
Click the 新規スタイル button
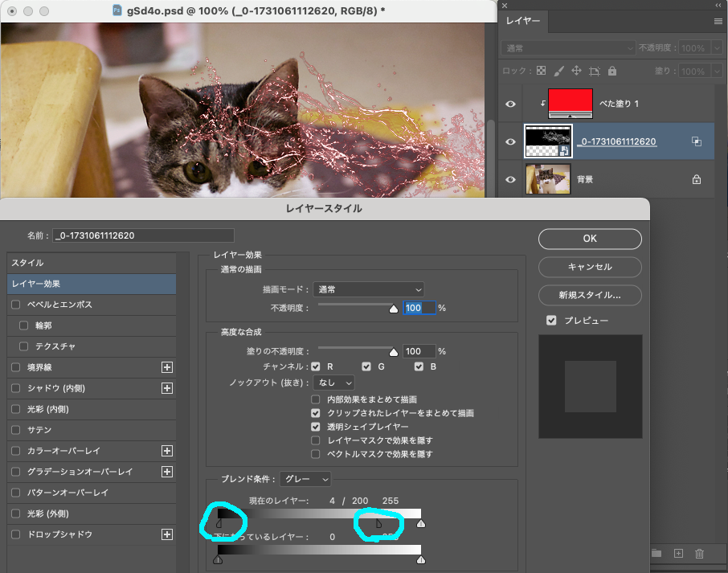[x=589, y=295]
